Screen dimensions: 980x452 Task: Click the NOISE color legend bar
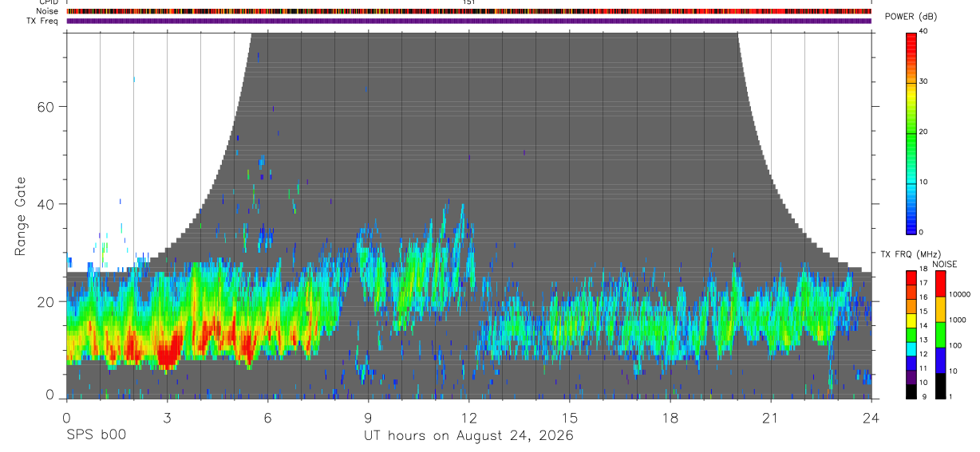click(x=941, y=335)
